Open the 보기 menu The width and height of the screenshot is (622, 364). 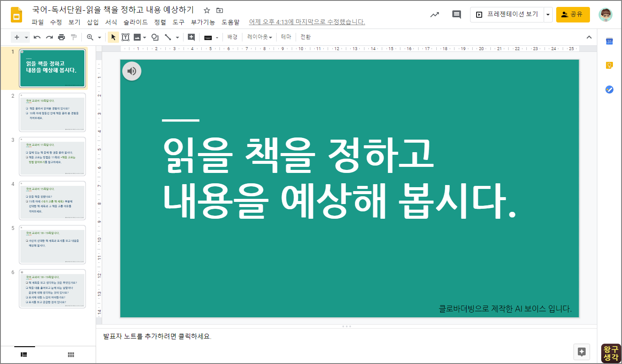point(74,22)
